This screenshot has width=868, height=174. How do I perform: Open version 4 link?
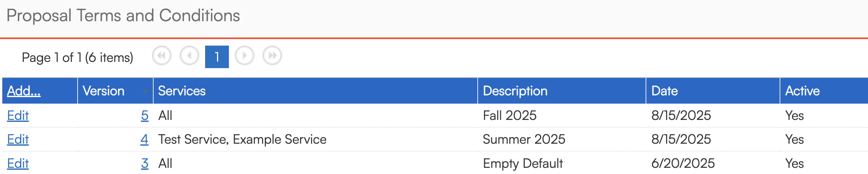click(144, 139)
